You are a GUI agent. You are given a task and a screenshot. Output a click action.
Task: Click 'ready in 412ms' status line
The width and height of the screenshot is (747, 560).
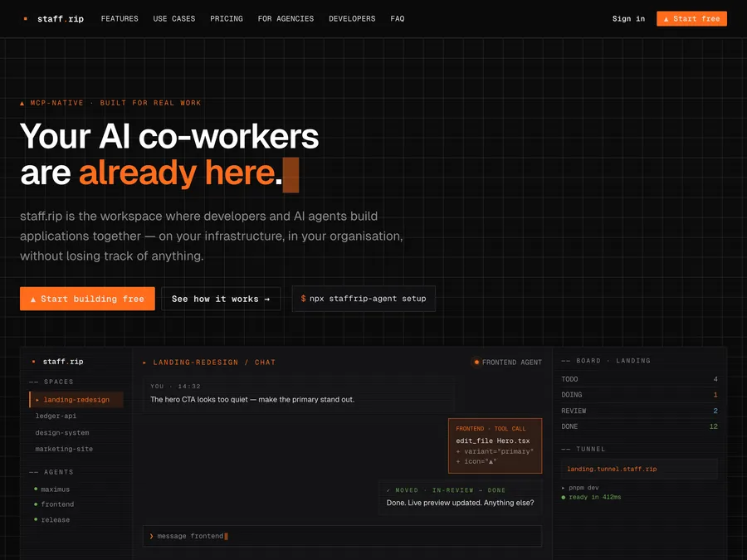591,497
